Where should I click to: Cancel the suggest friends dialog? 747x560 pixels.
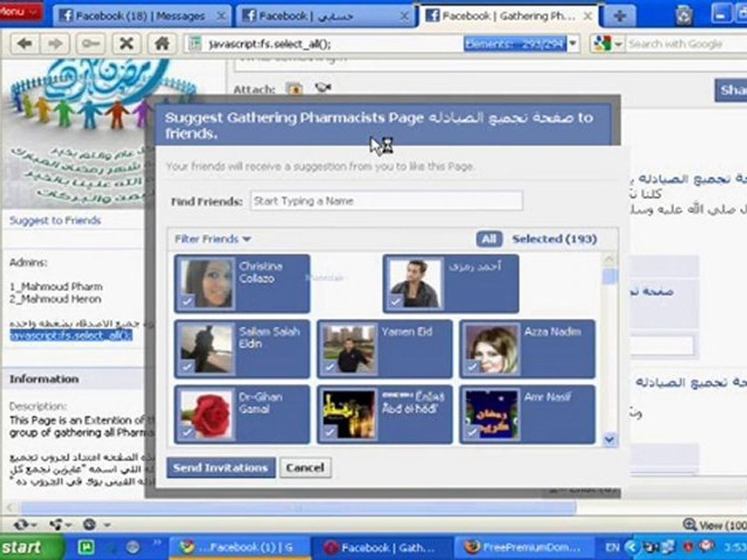point(305,467)
